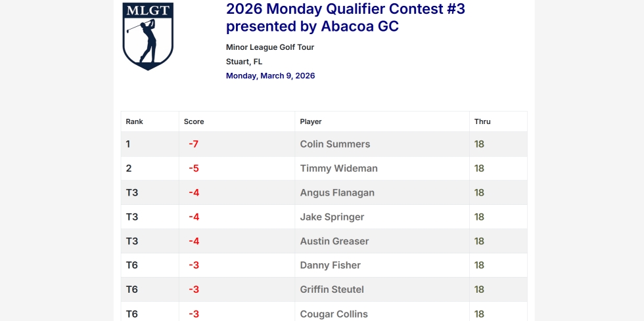644x321 pixels.
Task: Select Austin Greaser in the leaderboard
Action: pos(334,242)
